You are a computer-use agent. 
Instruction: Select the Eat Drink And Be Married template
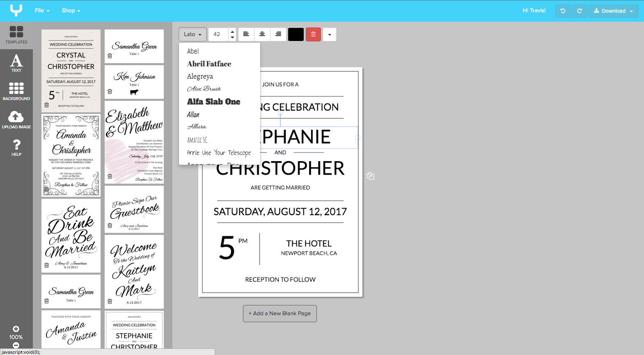click(x=71, y=236)
